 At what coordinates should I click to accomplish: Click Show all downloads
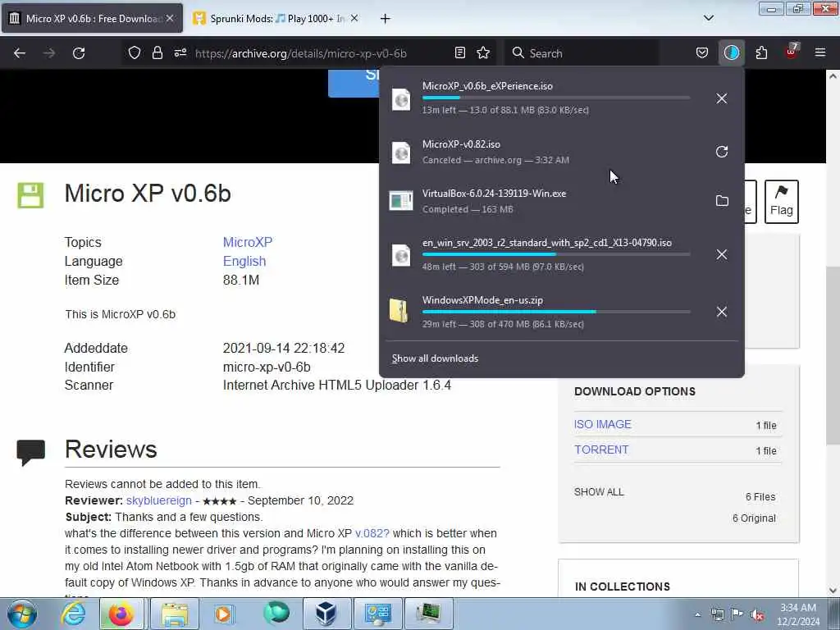point(435,358)
